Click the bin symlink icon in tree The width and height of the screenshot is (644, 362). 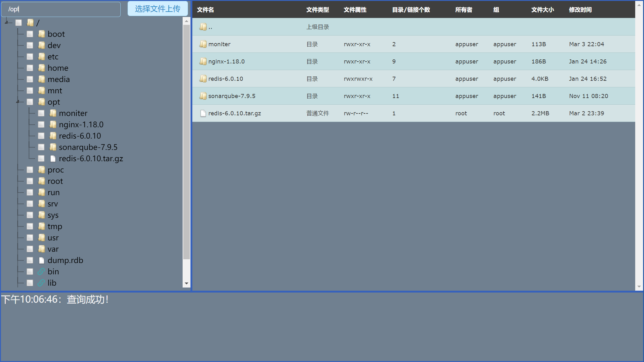pyautogui.click(x=41, y=271)
